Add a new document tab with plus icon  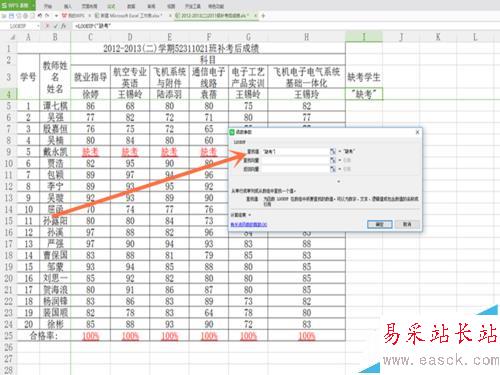coord(263,16)
